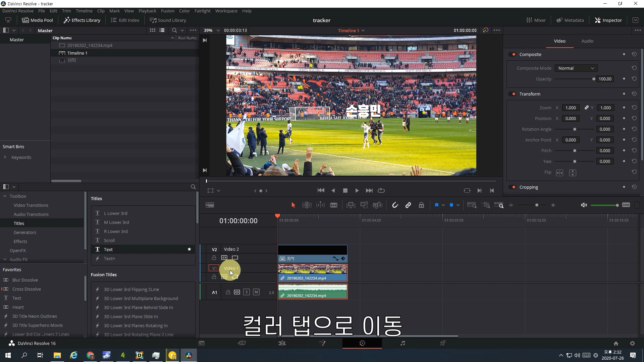Image resolution: width=644 pixels, height=362 pixels.
Task: Click the flip horizontal icon
Action: [x=559, y=173]
